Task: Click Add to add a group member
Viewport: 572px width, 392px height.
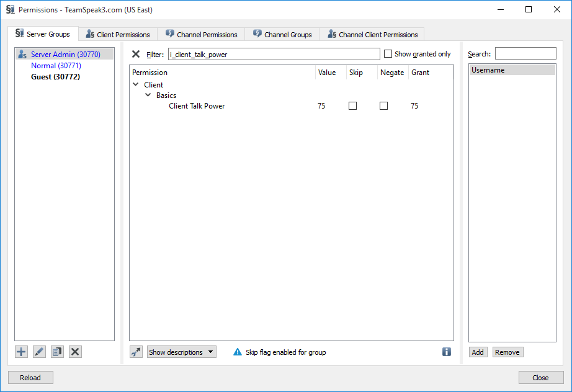Action: (478, 352)
